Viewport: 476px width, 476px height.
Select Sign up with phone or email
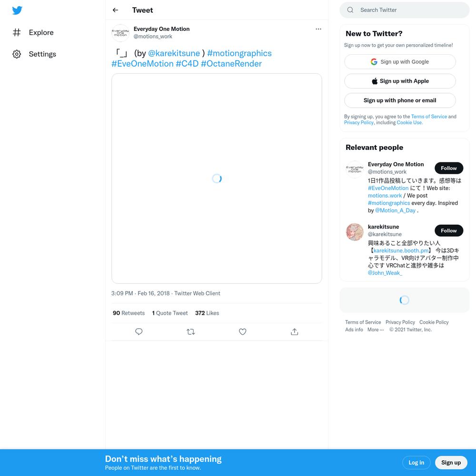click(x=400, y=100)
